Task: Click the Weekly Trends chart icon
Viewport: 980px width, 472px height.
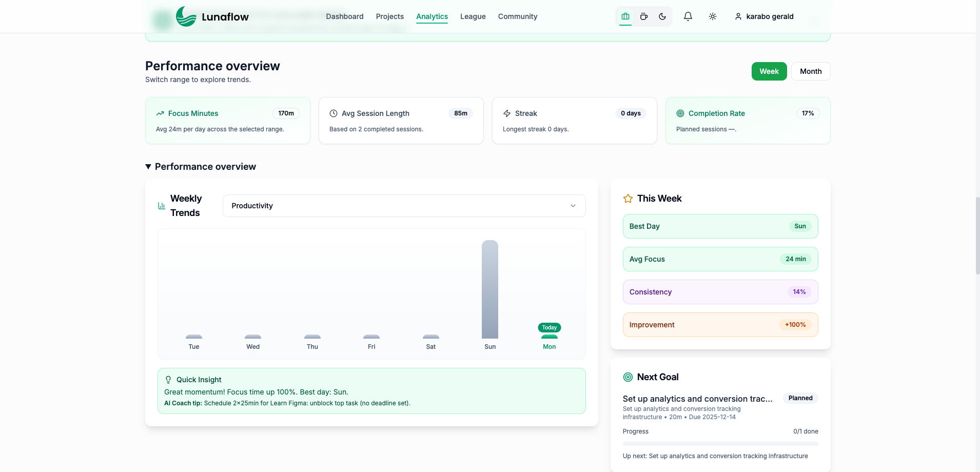Action: coord(160,205)
